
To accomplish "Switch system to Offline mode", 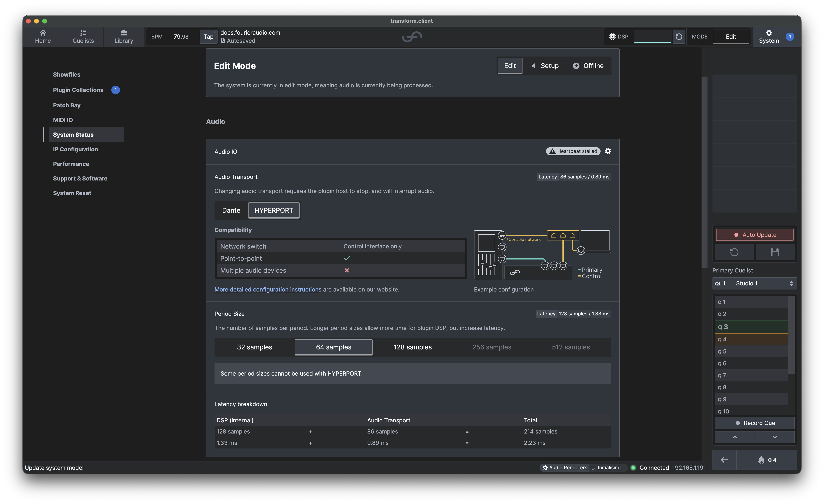I will point(588,65).
